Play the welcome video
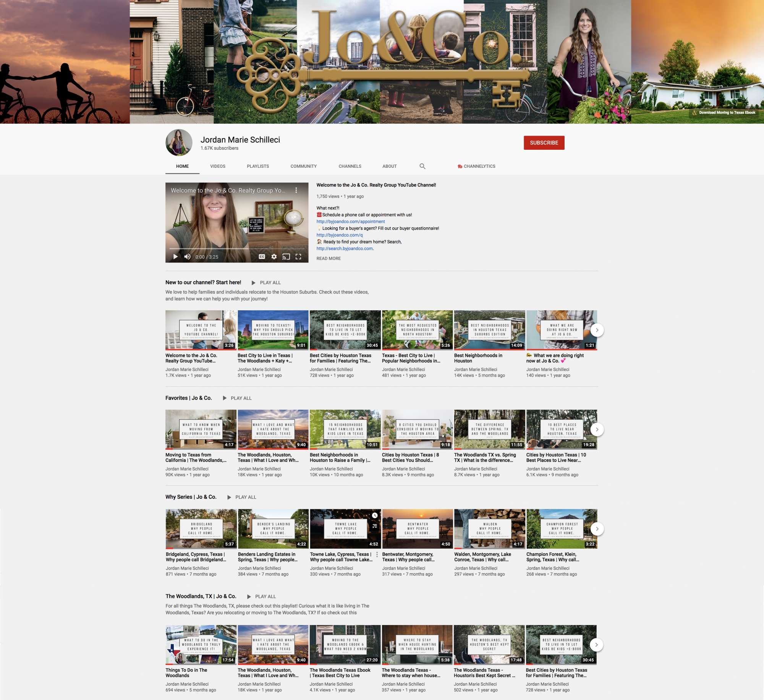The width and height of the screenshot is (764, 700). coord(175,257)
